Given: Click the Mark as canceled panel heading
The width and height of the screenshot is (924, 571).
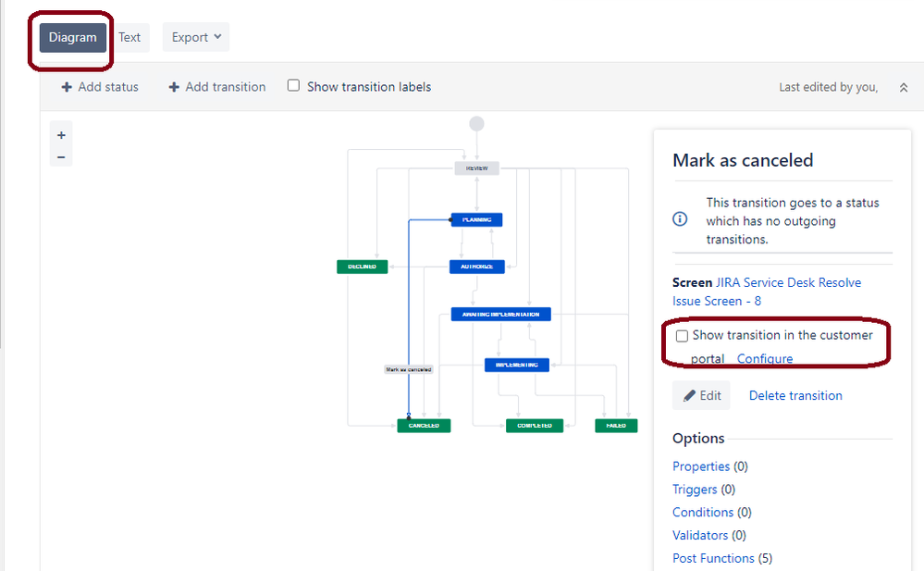Looking at the screenshot, I should pyautogui.click(x=743, y=160).
